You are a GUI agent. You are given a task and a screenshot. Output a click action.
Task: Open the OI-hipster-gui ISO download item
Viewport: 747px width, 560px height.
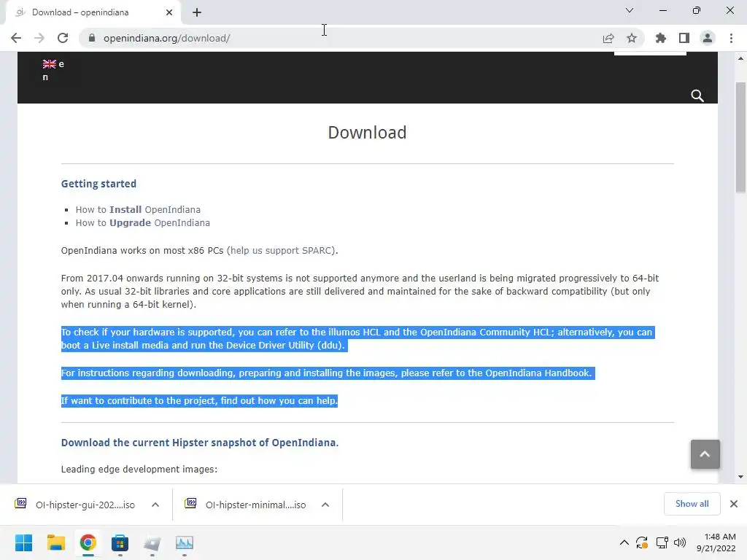coord(76,505)
